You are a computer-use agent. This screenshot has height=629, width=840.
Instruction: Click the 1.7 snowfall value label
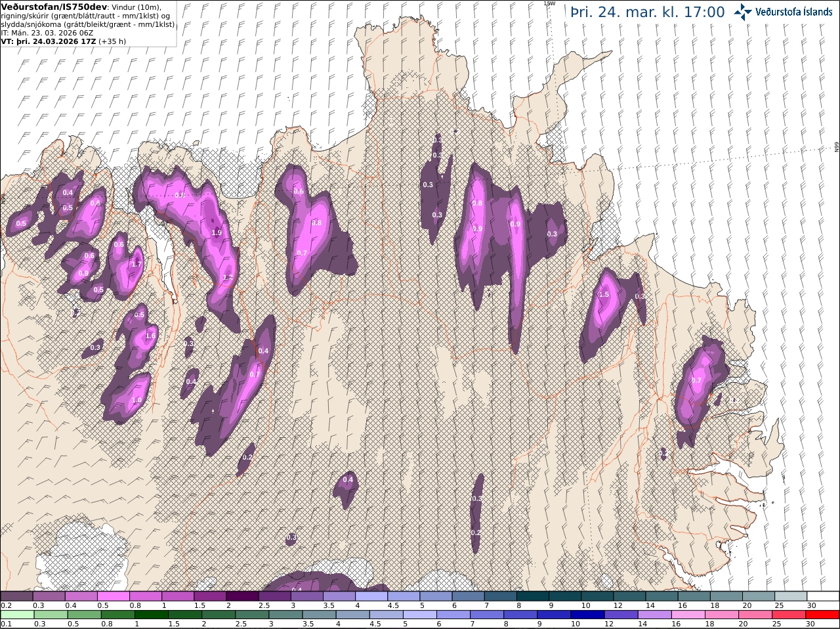[136, 264]
